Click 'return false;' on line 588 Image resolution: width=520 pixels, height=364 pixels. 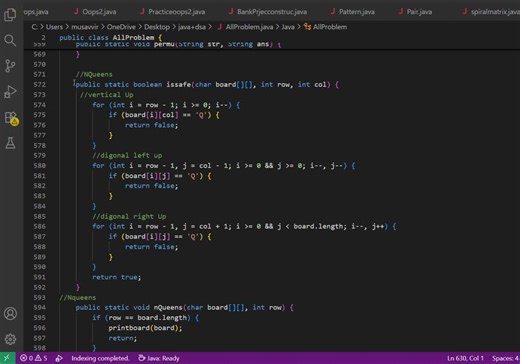pos(152,247)
